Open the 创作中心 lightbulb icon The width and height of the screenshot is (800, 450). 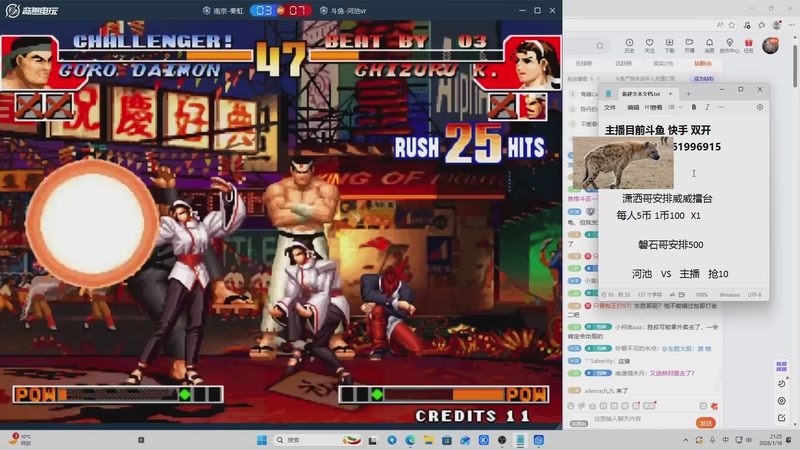(x=730, y=45)
